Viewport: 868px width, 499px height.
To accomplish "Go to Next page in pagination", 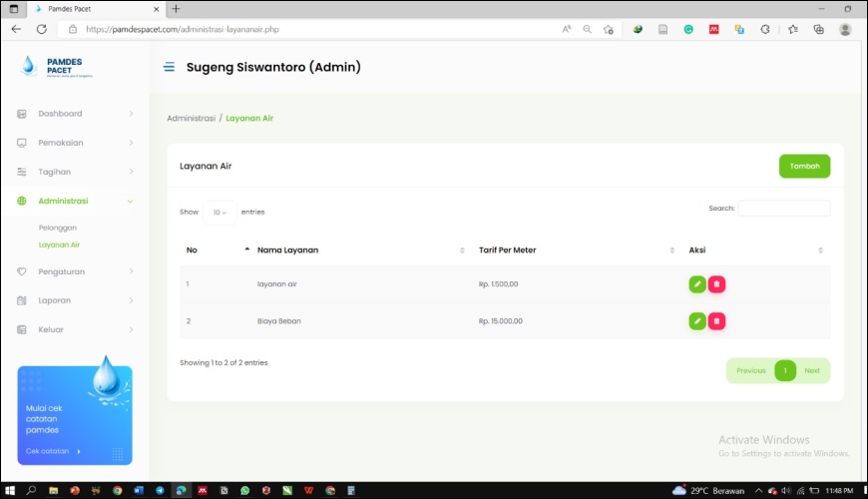I will (x=812, y=371).
